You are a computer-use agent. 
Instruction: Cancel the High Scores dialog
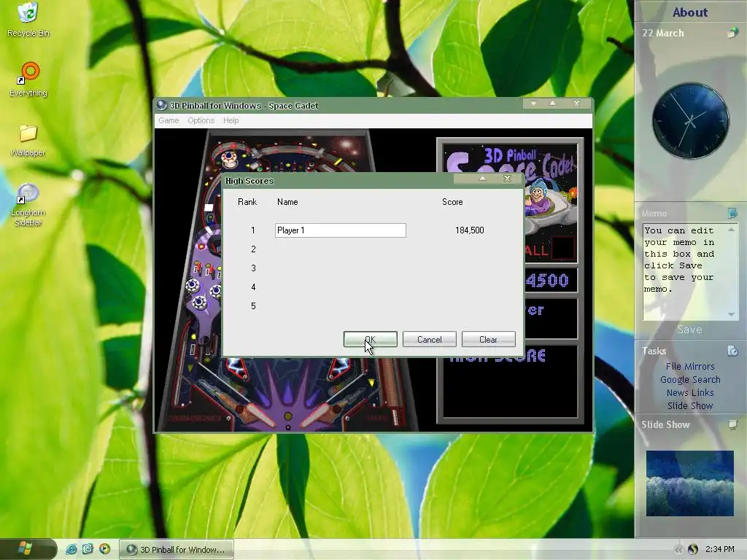coord(429,340)
